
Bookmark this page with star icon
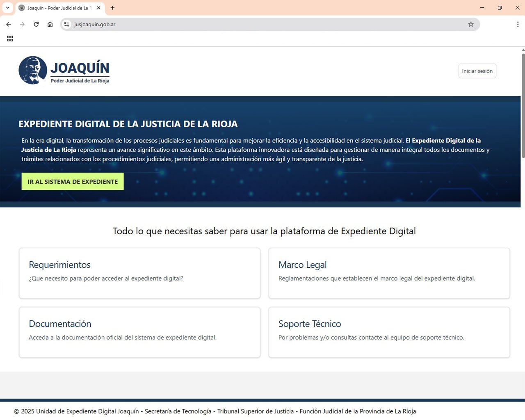pos(471,24)
